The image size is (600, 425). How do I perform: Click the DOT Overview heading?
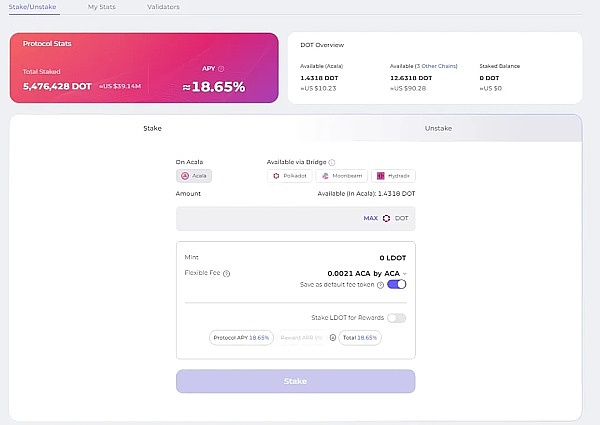[322, 45]
